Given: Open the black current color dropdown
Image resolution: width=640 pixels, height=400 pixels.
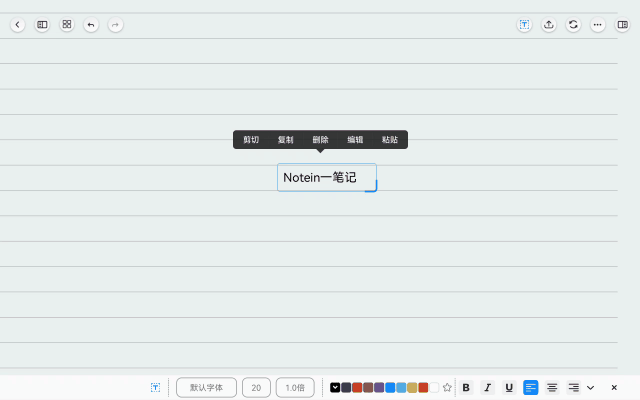Looking at the screenshot, I should (335, 387).
